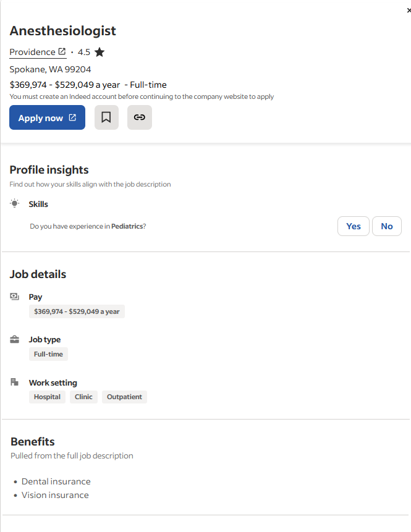This screenshot has width=411, height=532.
Task: Click the salary range pay tag
Action: point(77,311)
